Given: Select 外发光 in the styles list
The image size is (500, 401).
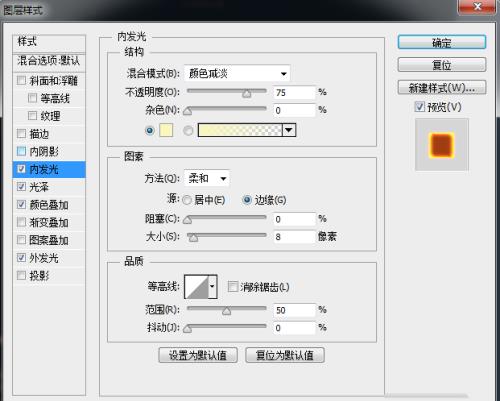Looking at the screenshot, I should [44, 258].
